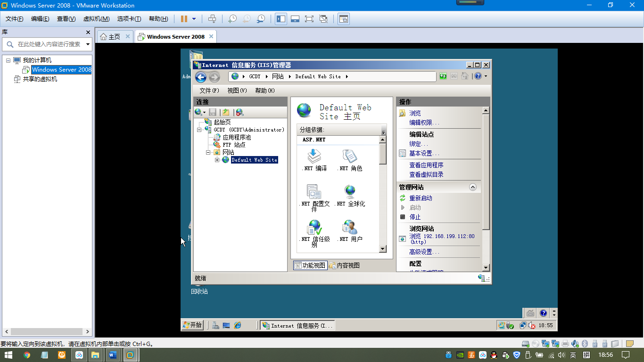Click 重新启动 to restart the website

click(x=421, y=198)
